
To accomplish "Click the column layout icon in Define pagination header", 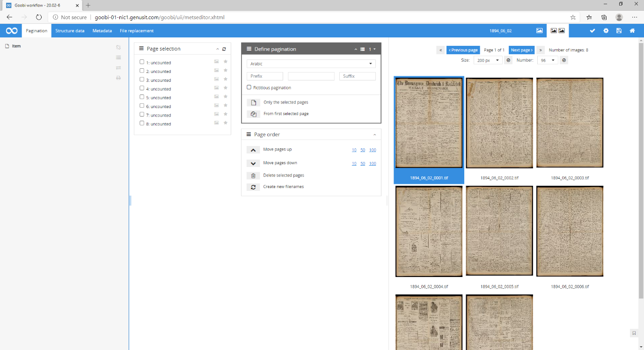I will coord(362,49).
